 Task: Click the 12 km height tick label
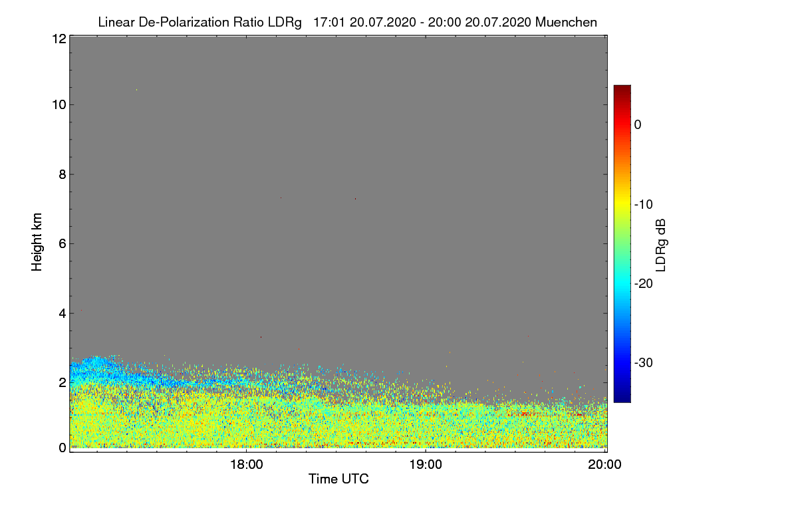pyautogui.click(x=58, y=39)
